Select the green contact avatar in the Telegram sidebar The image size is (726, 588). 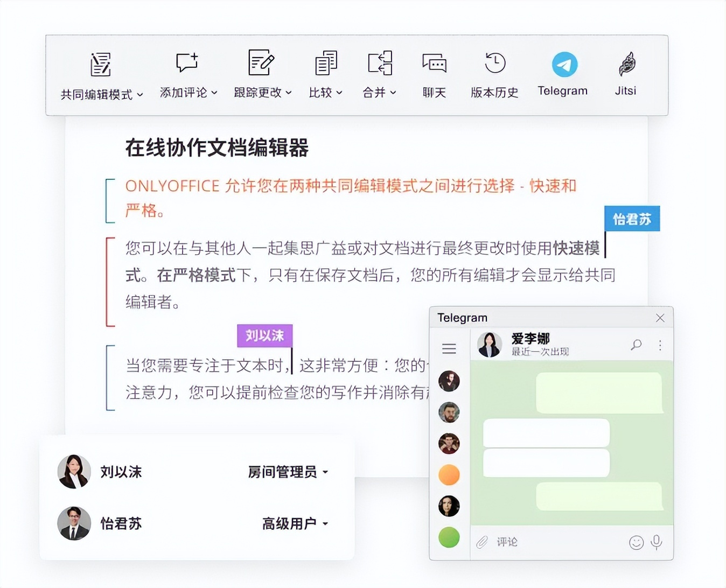449,537
